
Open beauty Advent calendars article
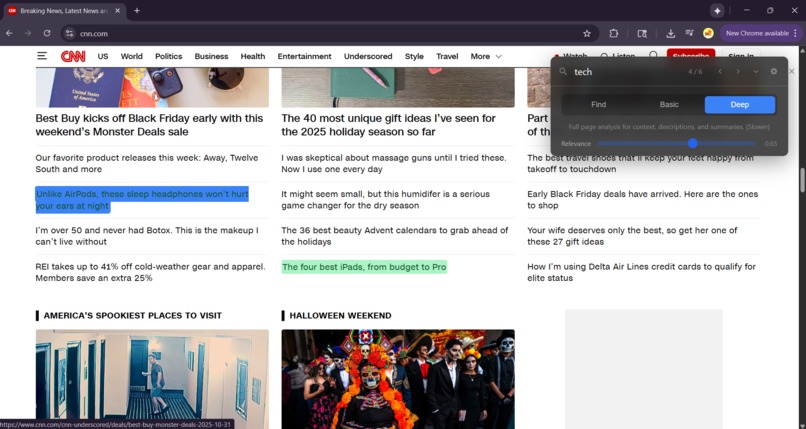[x=395, y=236]
